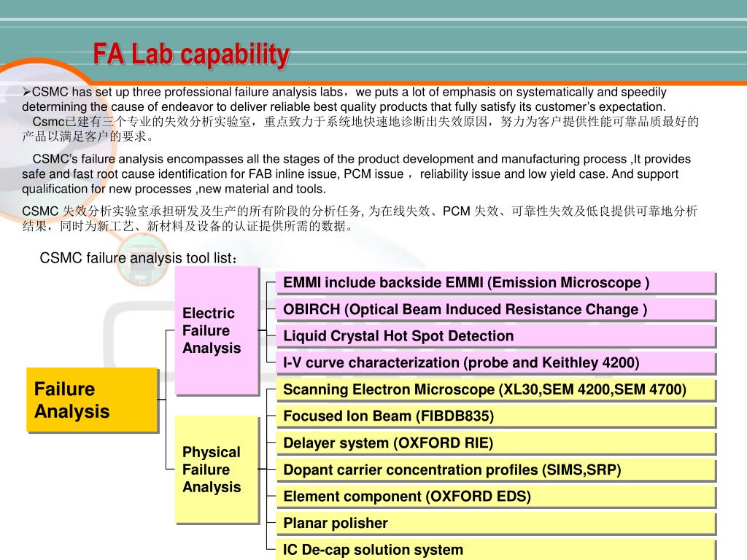Click 'Delayer system (OXFORD RIE)' row
This screenshot has width=747, height=560.
click(x=495, y=443)
